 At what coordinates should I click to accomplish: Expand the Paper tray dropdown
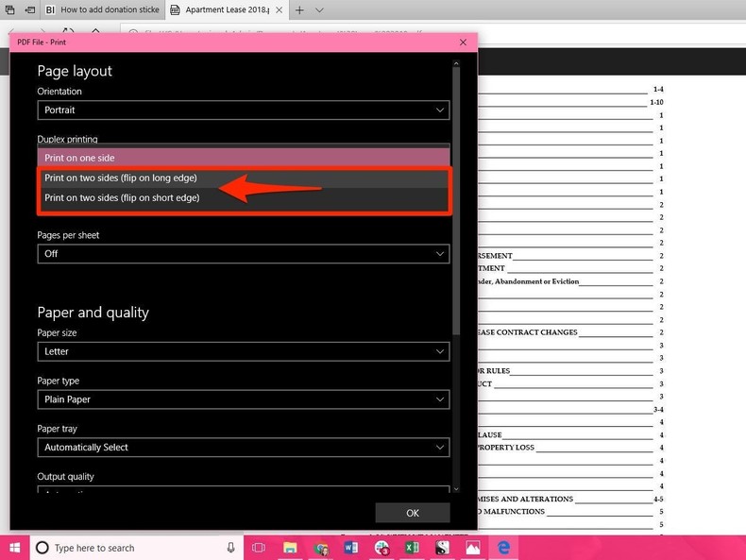pyautogui.click(x=243, y=448)
